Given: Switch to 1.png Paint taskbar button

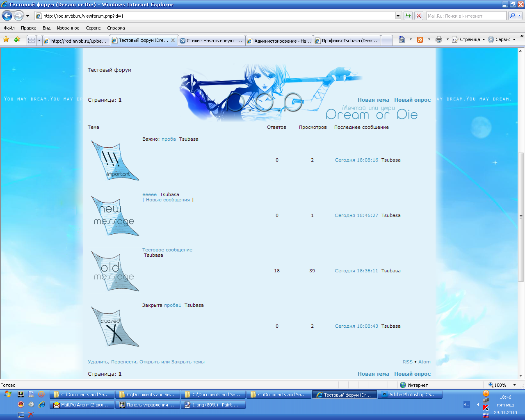Looking at the screenshot, I should coord(213,405).
